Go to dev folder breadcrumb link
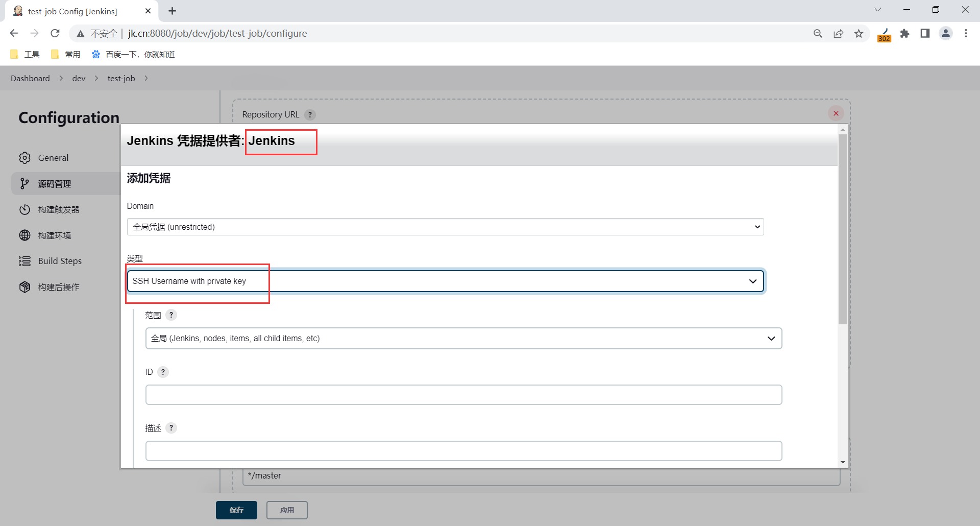 (79, 78)
